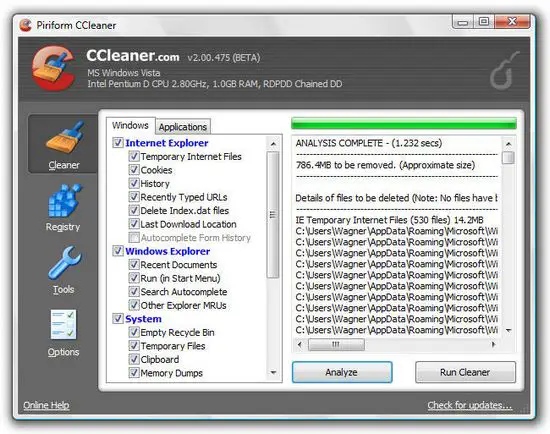Open the Check for updates link

coord(469,405)
